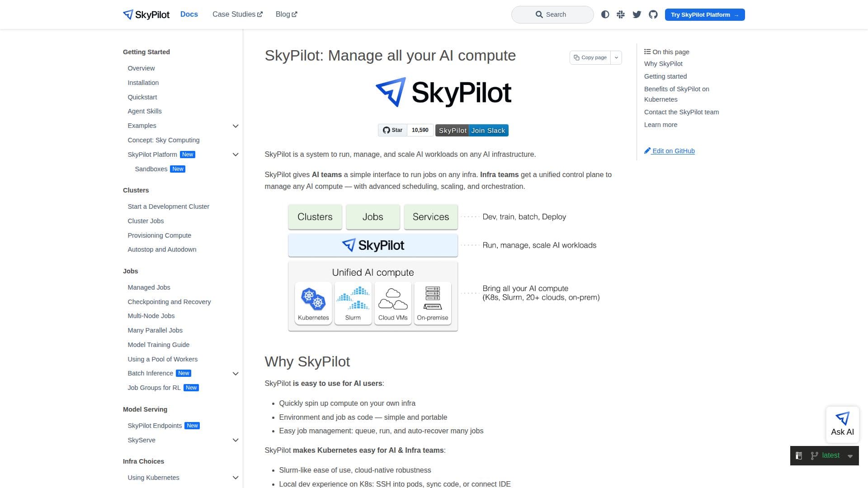Open Concept: Sky Computing page
The width and height of the screenshot is (868, 488).
pos(164,140)
